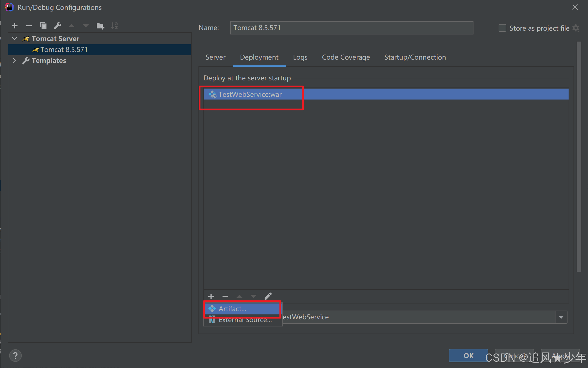Select the Deployment tab
Screen dimensions: 588x368
[259, 57]
